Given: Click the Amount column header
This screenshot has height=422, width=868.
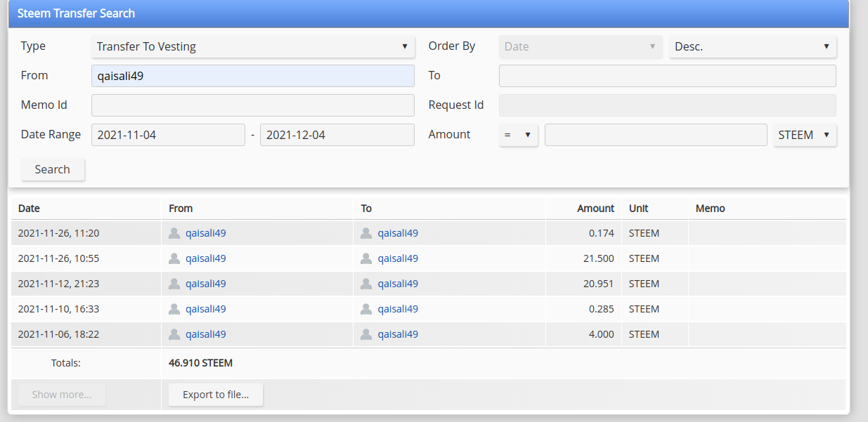Looking at the screenshot, I should tap(596, 209).
